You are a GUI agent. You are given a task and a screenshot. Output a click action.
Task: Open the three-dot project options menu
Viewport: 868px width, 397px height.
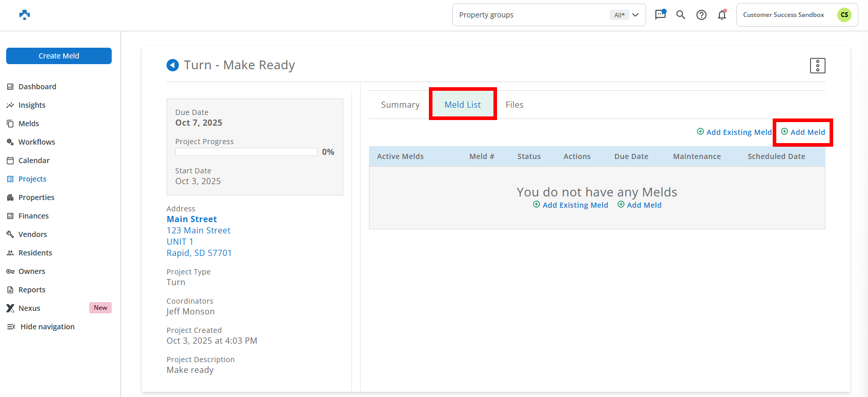click(817, 66)
